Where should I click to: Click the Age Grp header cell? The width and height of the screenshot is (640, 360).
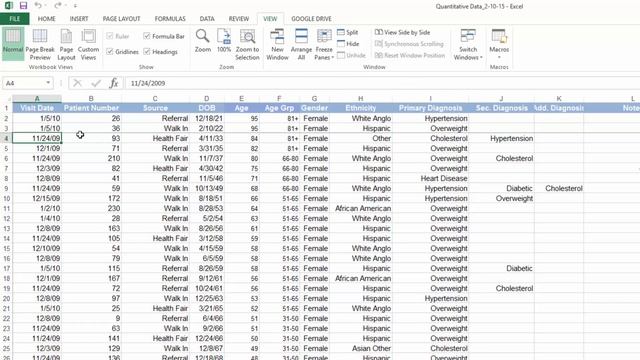tap(279, 108)
